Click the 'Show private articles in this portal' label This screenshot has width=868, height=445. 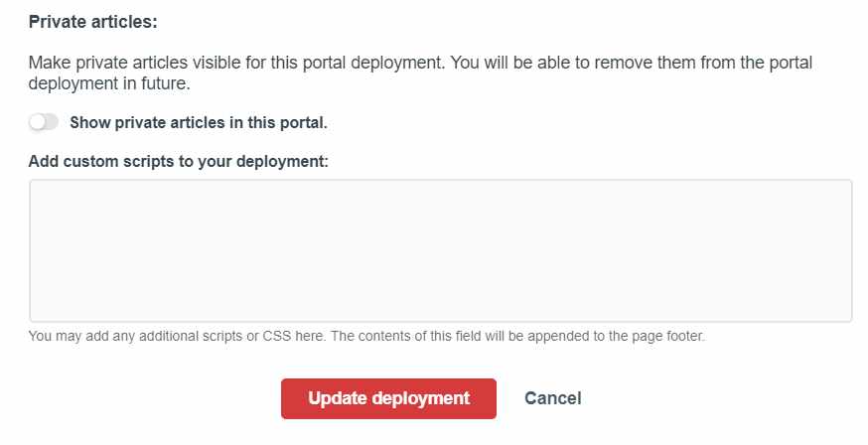(198, 123)
